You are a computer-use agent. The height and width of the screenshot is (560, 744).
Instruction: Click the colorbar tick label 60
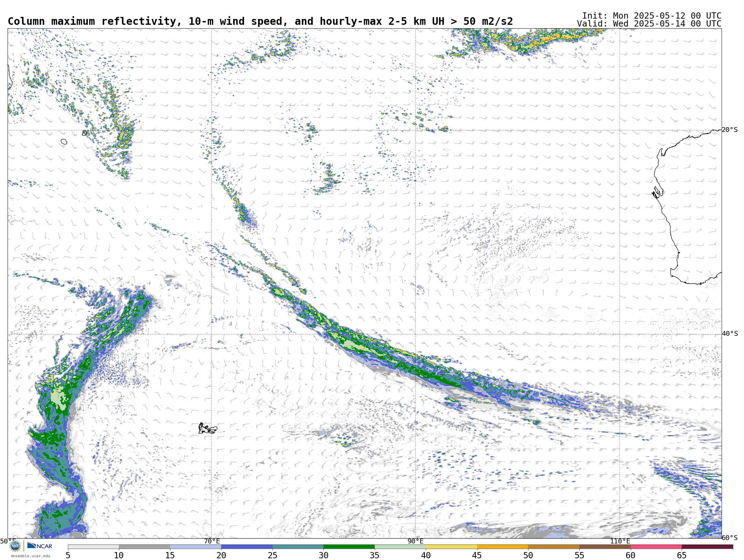(x=630, y=555)
